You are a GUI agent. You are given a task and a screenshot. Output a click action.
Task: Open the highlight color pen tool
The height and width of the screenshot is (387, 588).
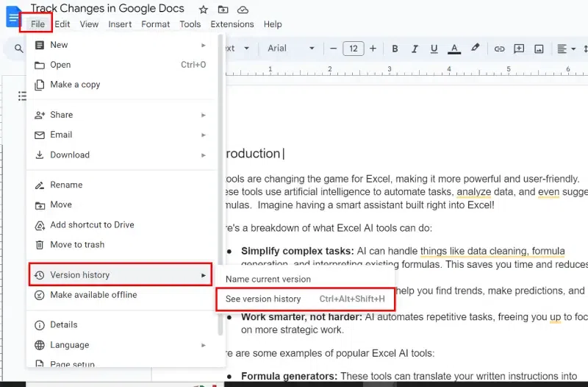pos(475,48)
